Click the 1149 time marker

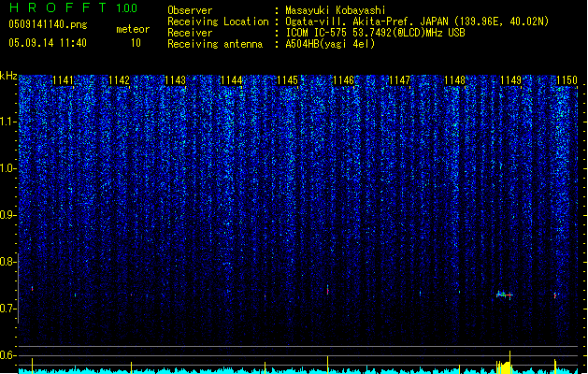511,80
